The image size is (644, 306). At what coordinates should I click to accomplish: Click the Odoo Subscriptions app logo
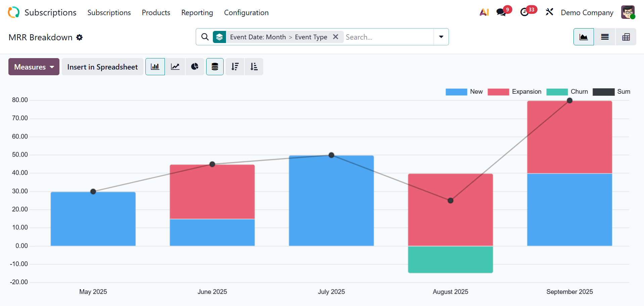(x=14, y=12)
